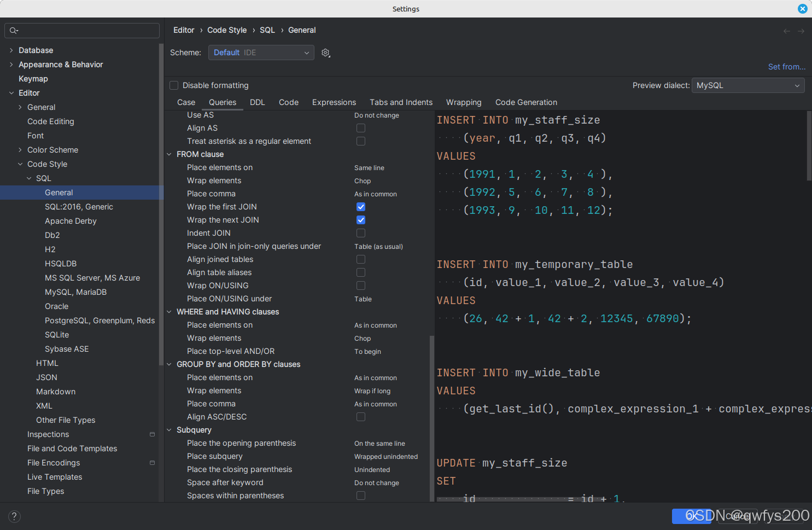The width and height of the screenshot is (812, 530).
Task: Collapse WHERE and HAVING clauses section
Action: pos(169,312)
